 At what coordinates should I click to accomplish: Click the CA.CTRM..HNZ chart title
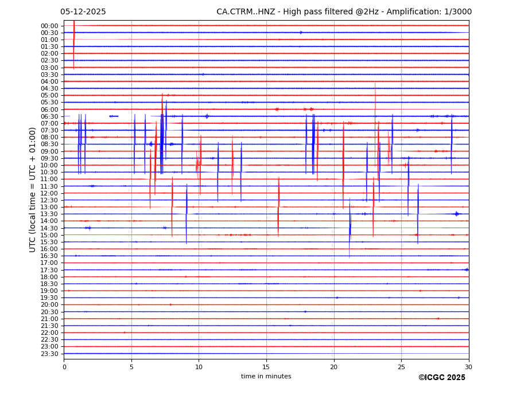click(x=344, y=12)
